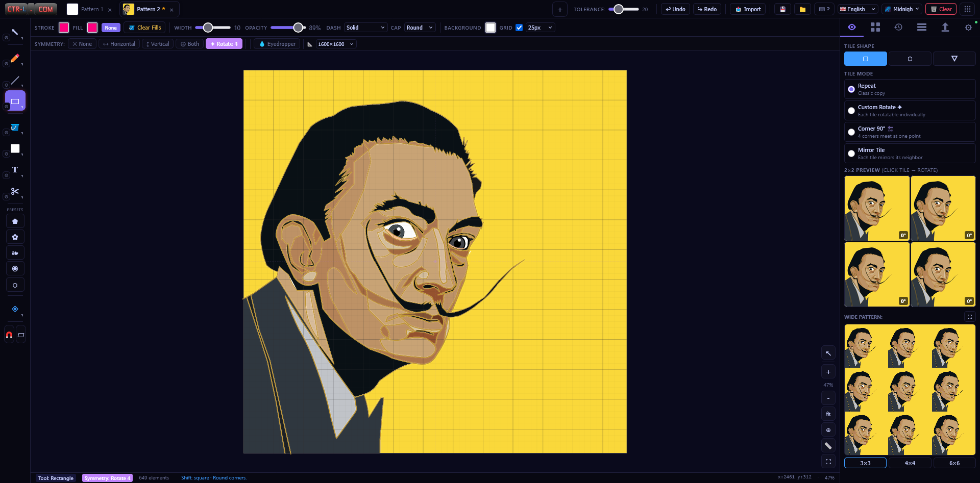Choose the scissors cut tool
980x483 pixels.
pyautogui.click(x=15, y=191)
